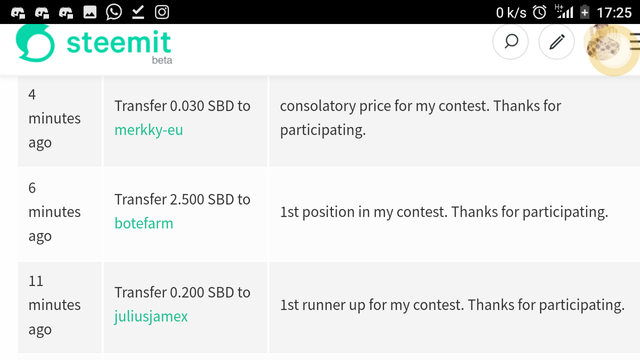Image resolution: width=640 pixels, height=360 pixels.
Task: Click the 11 minutes ago timestamp
Action: pyautogui.click(x=54, y=305)
